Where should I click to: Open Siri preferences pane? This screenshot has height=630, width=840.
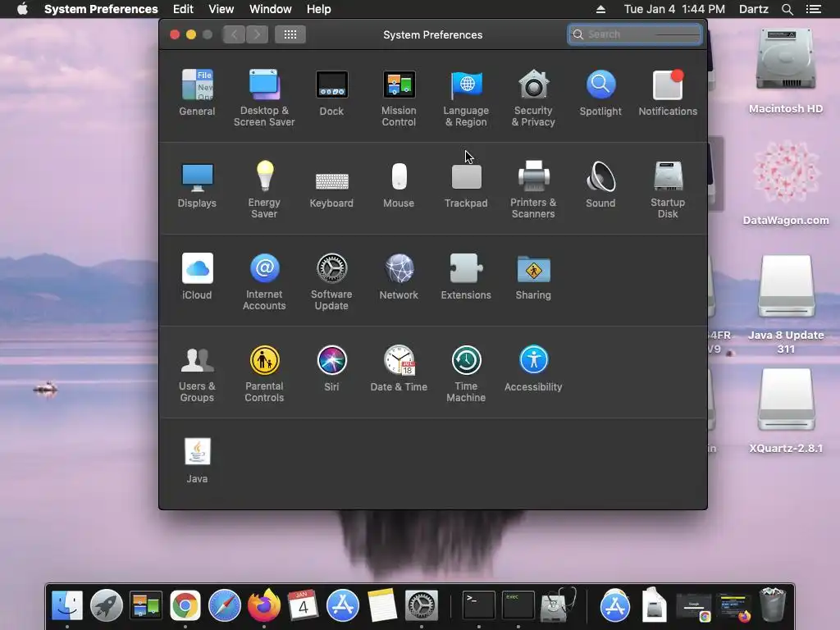click(x=331, y=368)
